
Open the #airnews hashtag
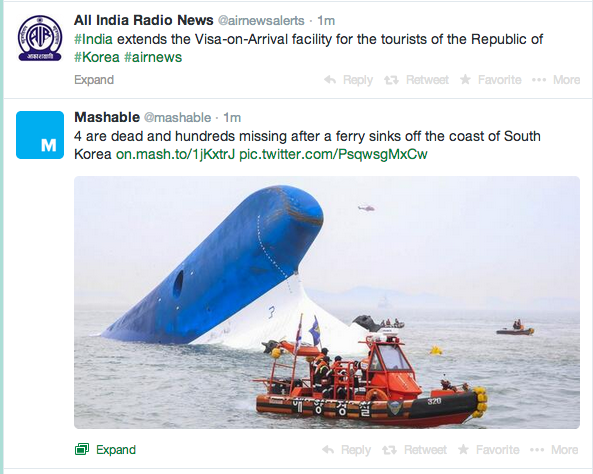click(x=153, y=57)
